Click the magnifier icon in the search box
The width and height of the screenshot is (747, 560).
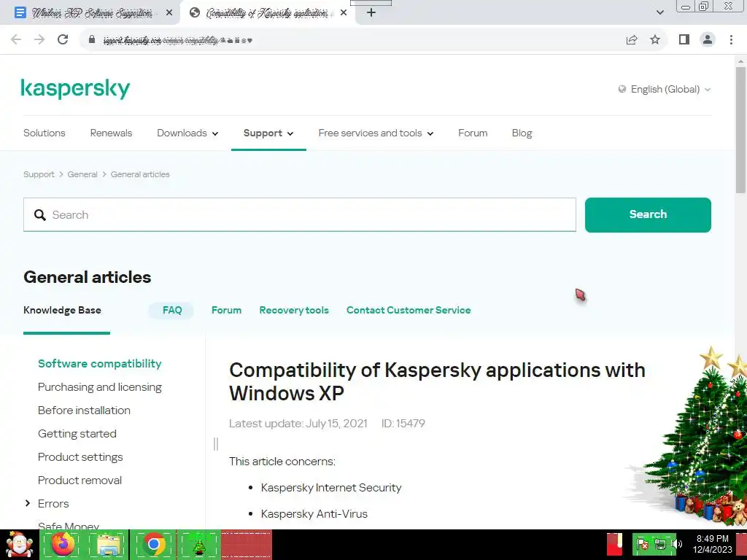point(40,215)
